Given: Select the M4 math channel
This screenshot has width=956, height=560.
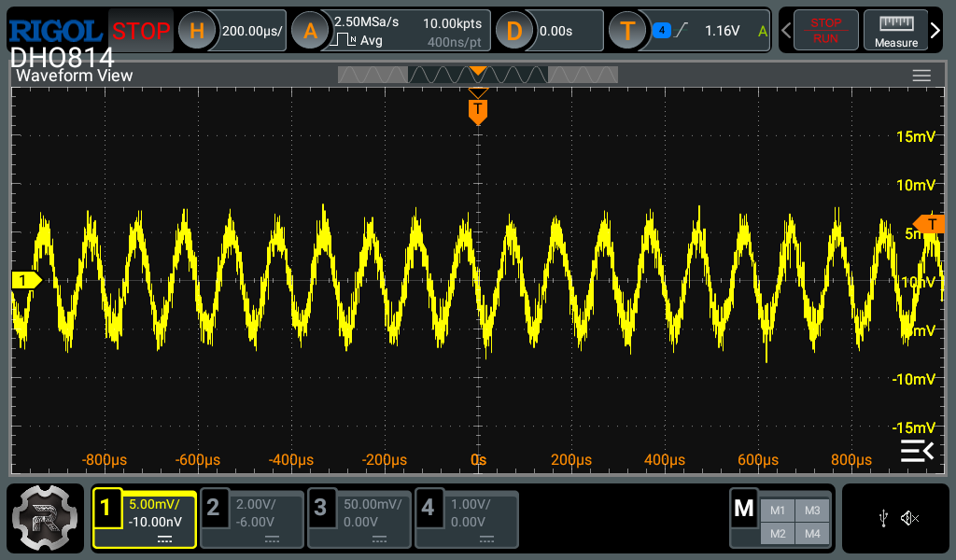Looking at the screenshot, I should (812, 533).
